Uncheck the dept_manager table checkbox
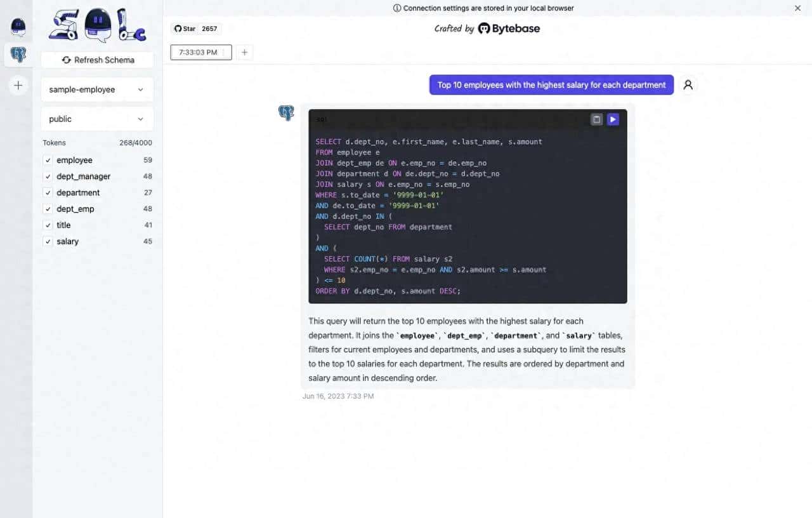Image resolution: width=812 pixels, height=518 pixels. 48,176
